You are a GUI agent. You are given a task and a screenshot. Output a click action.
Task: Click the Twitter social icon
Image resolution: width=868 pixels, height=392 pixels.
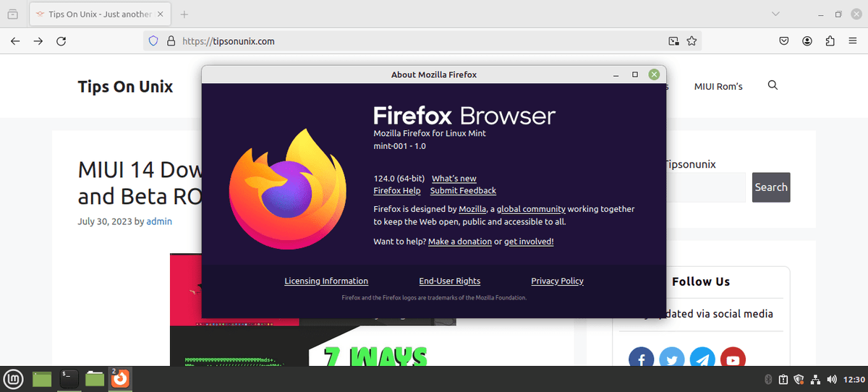pyautogui.click(x=672, y=358)
